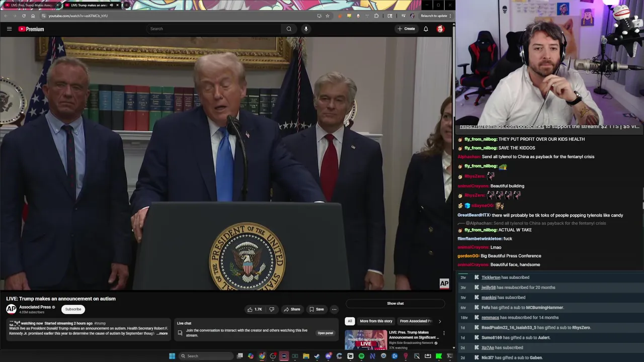The width and height of the screenshot is (644, 362).
Task: Like the video with thumbs up
Action: point(255,309)
